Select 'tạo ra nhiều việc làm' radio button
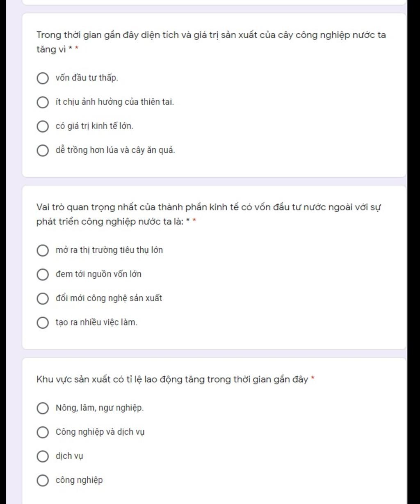Viewport: 420px width, 504px height. (x=43, y=323)
